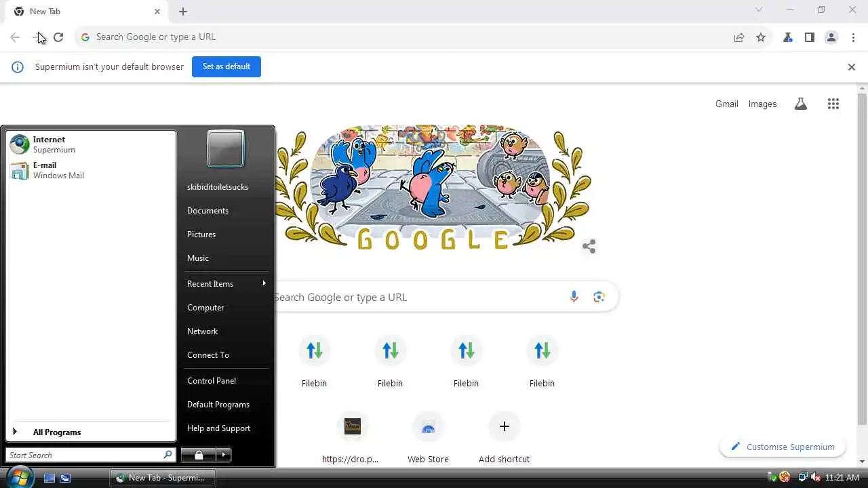This screenshot has height=488, width=868.
Task: Open the Gmail link
Action: click(726, 104)
